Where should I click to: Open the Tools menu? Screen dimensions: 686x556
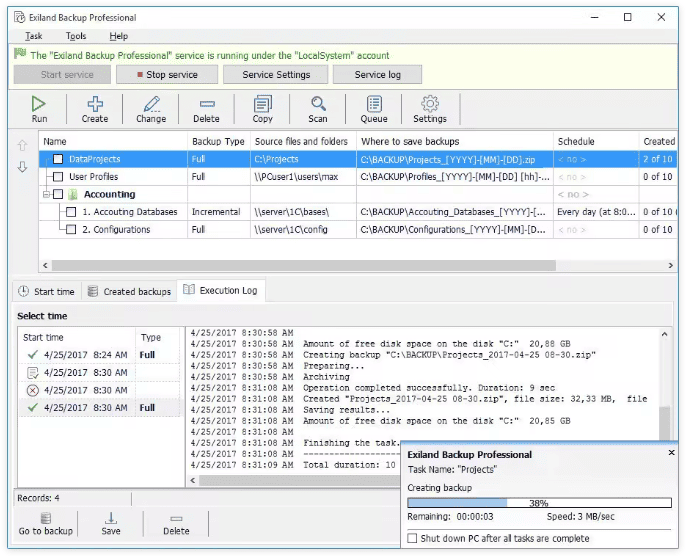click(76, 36)
